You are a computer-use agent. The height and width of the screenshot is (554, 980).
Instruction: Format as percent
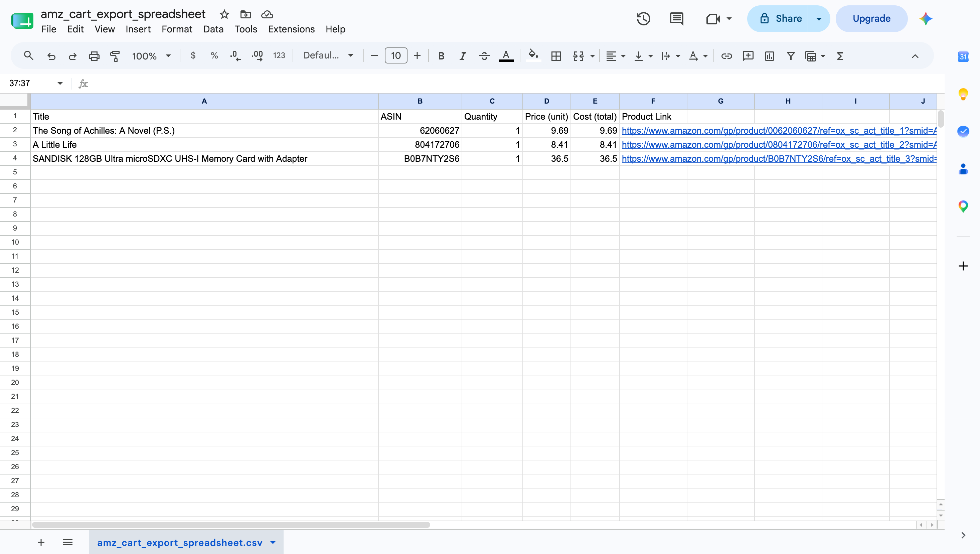[x=214, y=56]
